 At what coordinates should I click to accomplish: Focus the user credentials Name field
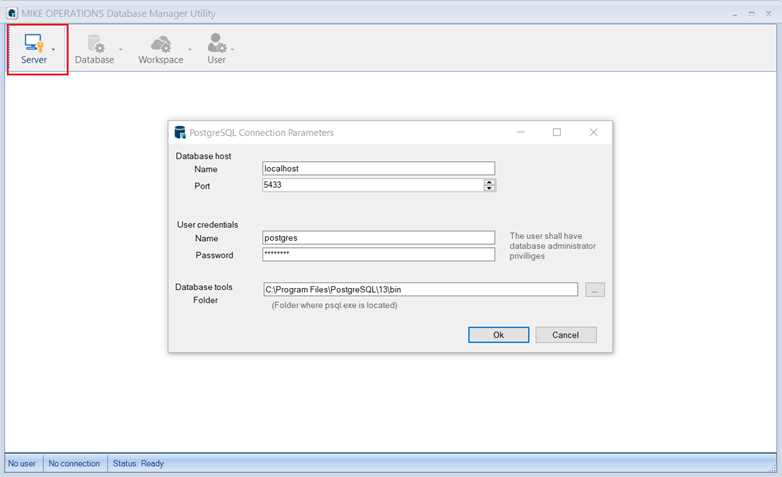point(379,238)
